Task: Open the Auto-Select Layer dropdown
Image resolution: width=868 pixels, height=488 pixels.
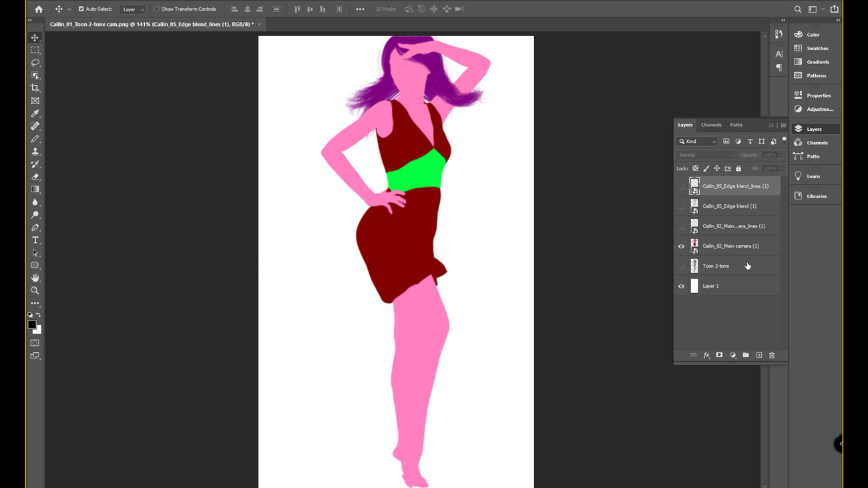Action: click(132, 9)
